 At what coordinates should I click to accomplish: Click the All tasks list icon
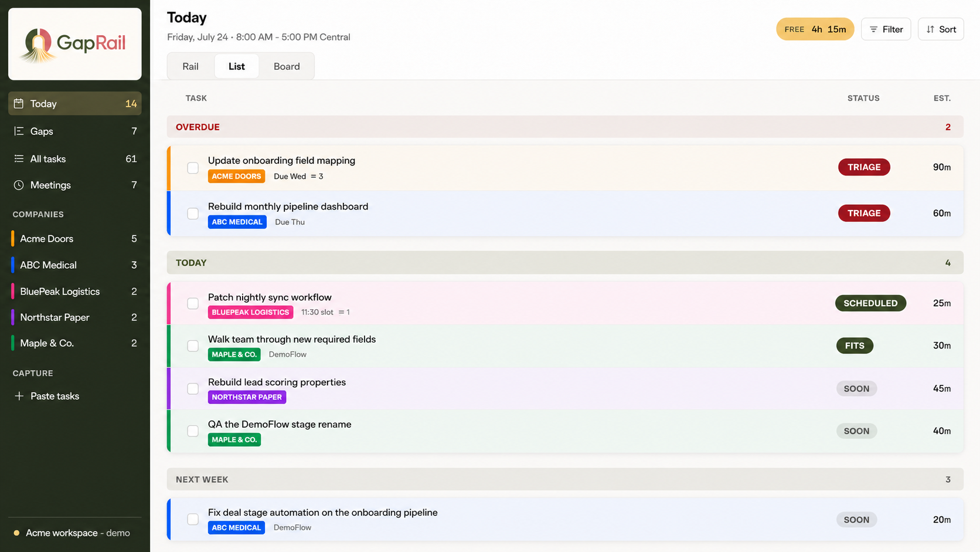click(19, 159)
